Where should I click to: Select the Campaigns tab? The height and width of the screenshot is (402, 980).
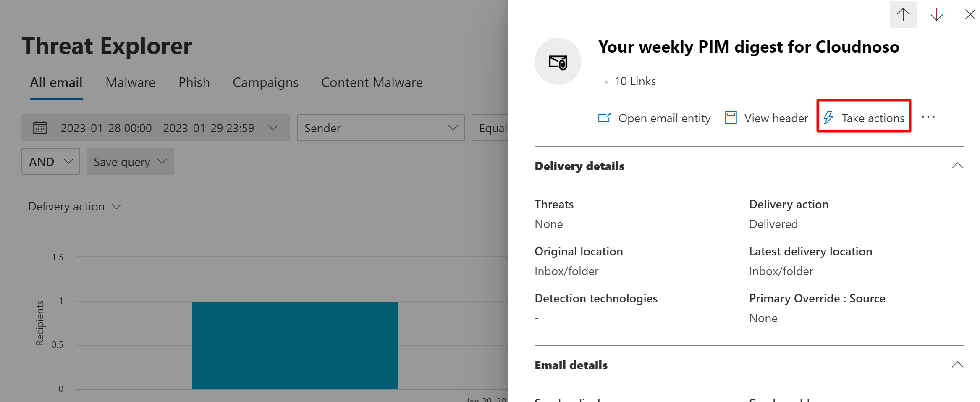[265, 83]
